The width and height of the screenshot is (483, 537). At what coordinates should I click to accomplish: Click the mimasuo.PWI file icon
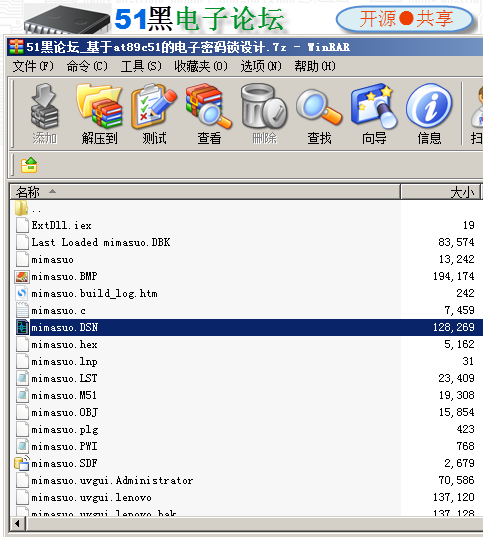coord(22,447)
